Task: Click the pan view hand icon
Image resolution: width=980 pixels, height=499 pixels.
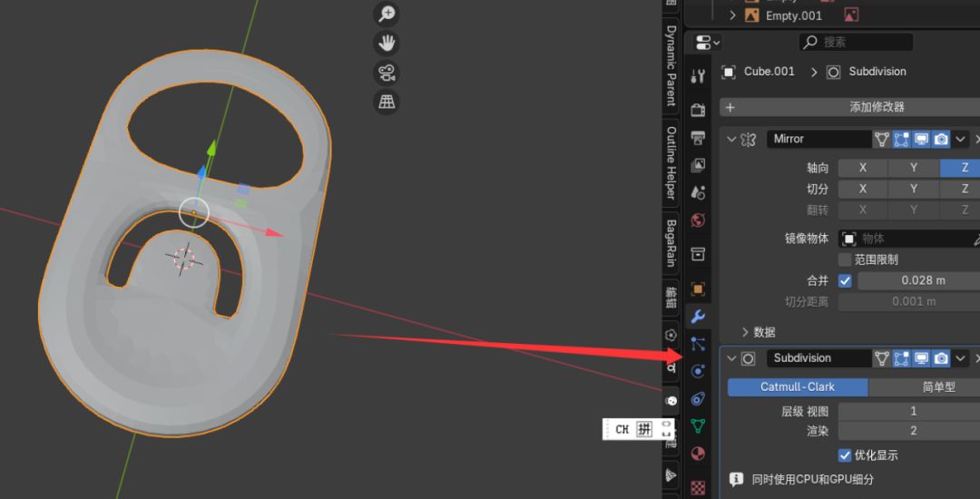Action: tap(387, 43)
